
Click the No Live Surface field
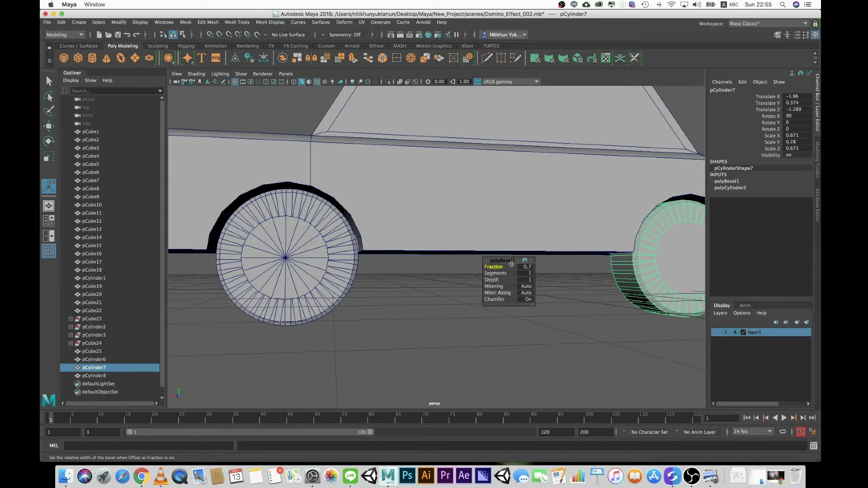pyautogui.click(x=288, y=35)
